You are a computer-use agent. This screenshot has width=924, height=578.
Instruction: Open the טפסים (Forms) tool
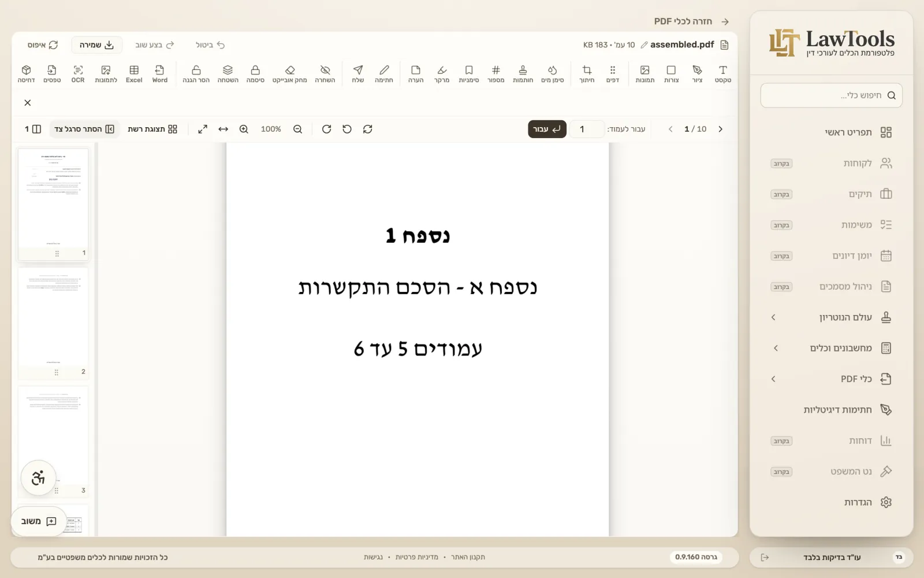[52, 74]
